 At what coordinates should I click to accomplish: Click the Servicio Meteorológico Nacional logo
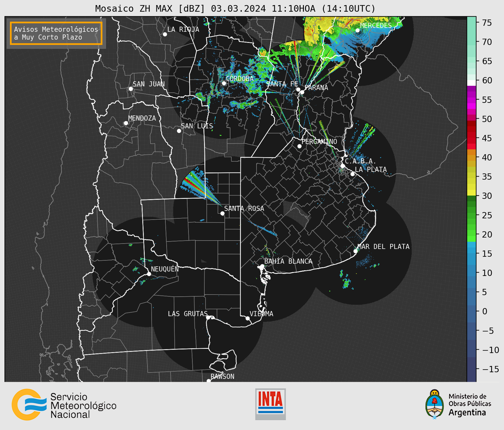point(64,405)
